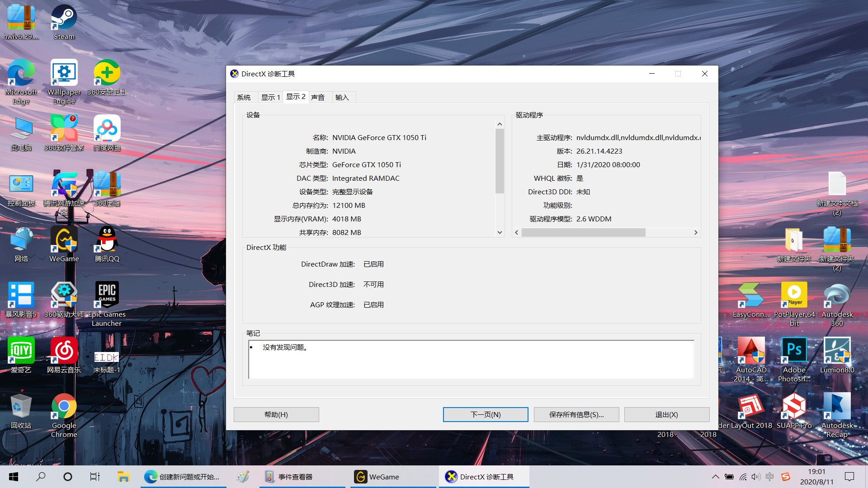The height and width of the screenshot is (488, 868).
Task: Open PotPlayer 64 bit shortcut
Action: (x=794, y=305)
